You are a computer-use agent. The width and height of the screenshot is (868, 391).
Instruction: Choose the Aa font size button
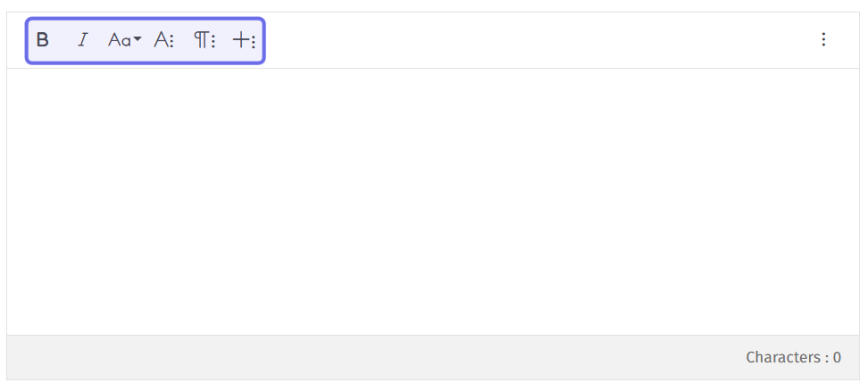(124, 40)
